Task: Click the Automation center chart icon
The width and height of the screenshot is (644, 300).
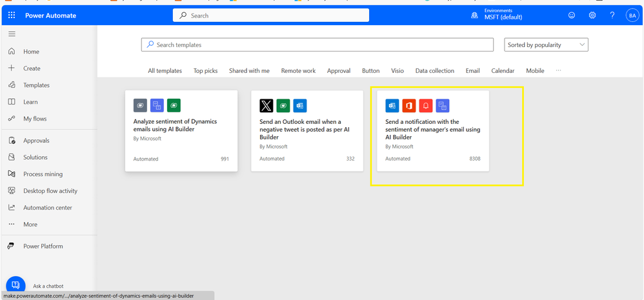Action: [x=12, y=208]
